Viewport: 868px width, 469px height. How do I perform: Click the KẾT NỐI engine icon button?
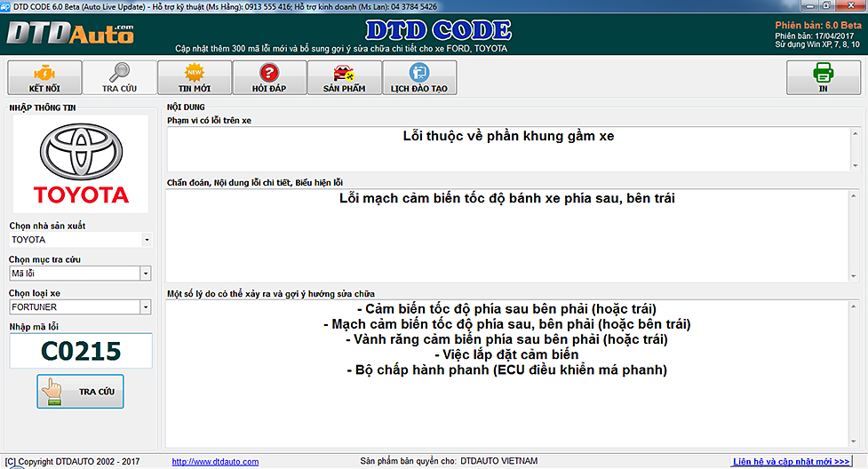click(x=44, y=77)
